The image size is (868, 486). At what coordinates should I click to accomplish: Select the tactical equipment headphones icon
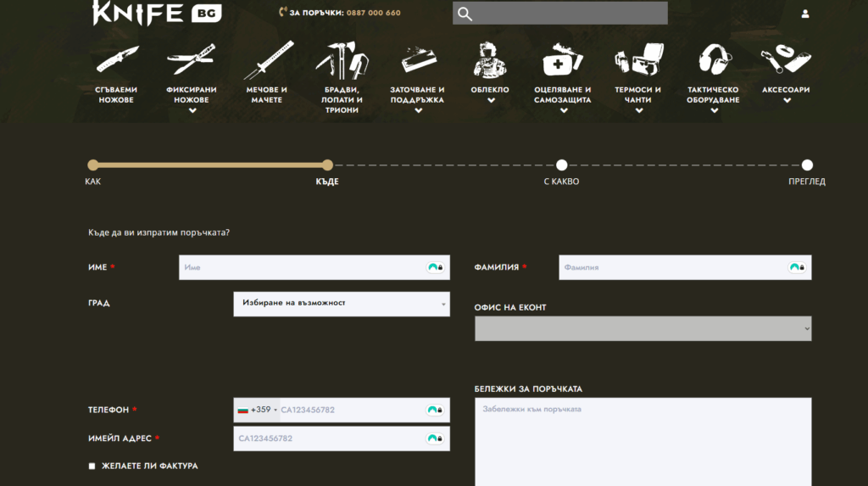coord(712,60)
